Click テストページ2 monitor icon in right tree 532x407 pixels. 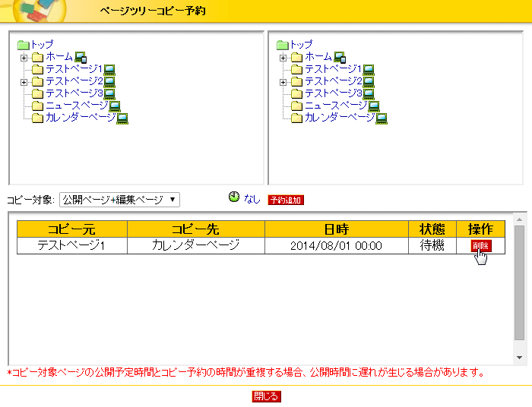click(369, 82)
